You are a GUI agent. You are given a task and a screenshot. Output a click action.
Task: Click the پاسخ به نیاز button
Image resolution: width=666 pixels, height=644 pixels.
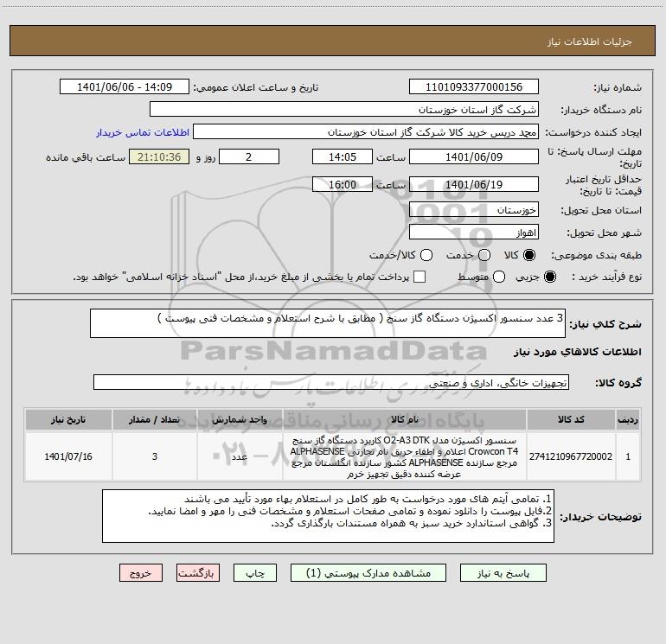click(x=503, y=573)
